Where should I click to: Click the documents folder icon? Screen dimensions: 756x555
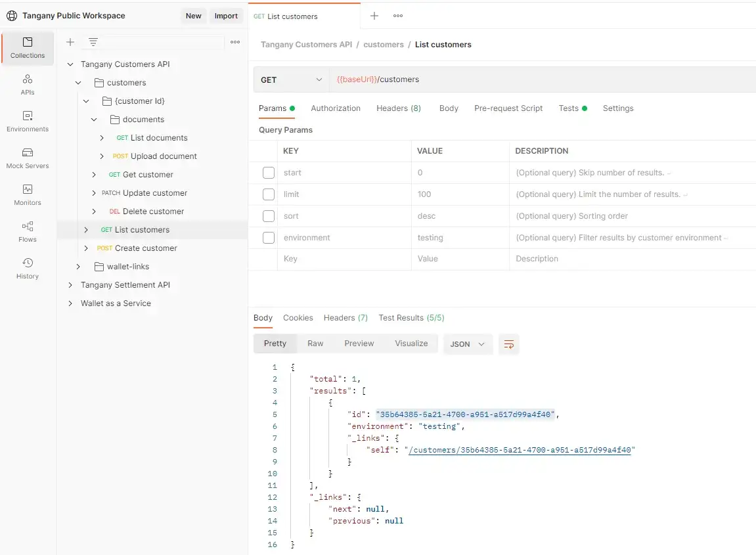coord(115,120)
